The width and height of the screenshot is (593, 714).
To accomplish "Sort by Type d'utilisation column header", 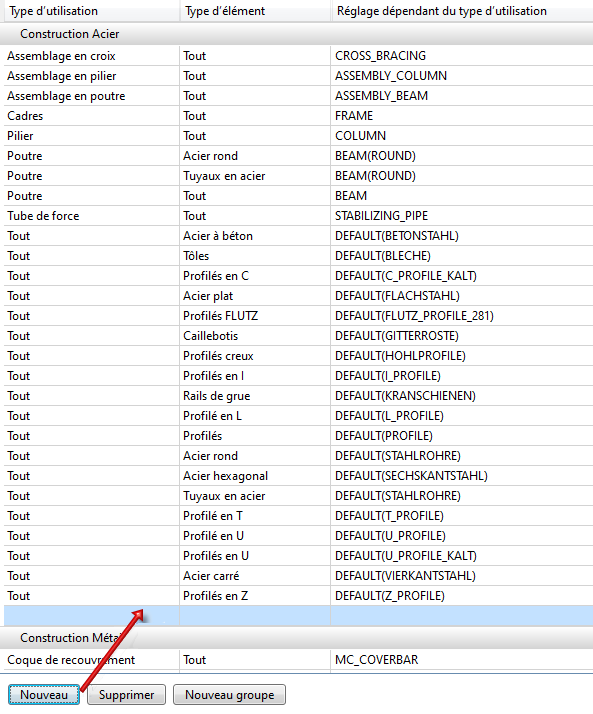I will coord(91,11).
